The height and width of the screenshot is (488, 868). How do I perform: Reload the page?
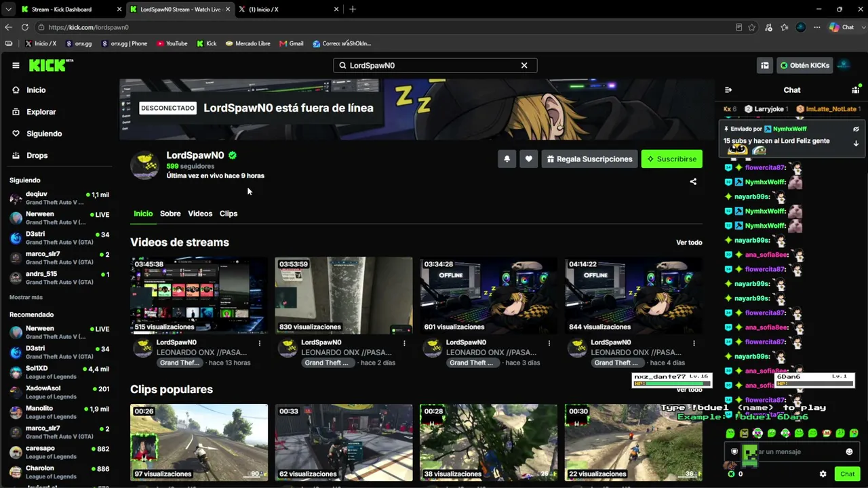tap(25, 27)
